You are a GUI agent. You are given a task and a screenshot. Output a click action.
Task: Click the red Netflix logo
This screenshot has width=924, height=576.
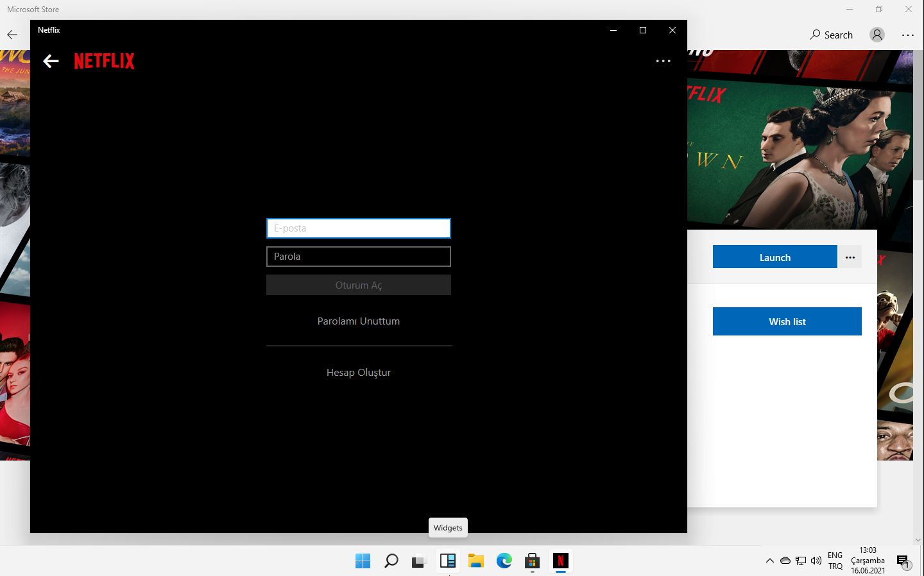pyautogui.click(x=105, y=61)
